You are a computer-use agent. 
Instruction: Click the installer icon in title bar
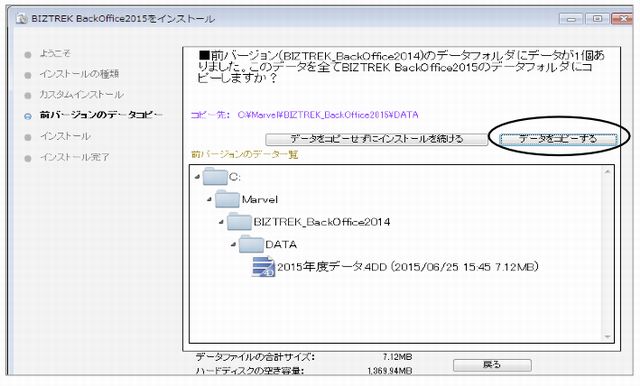pos(22,19)
